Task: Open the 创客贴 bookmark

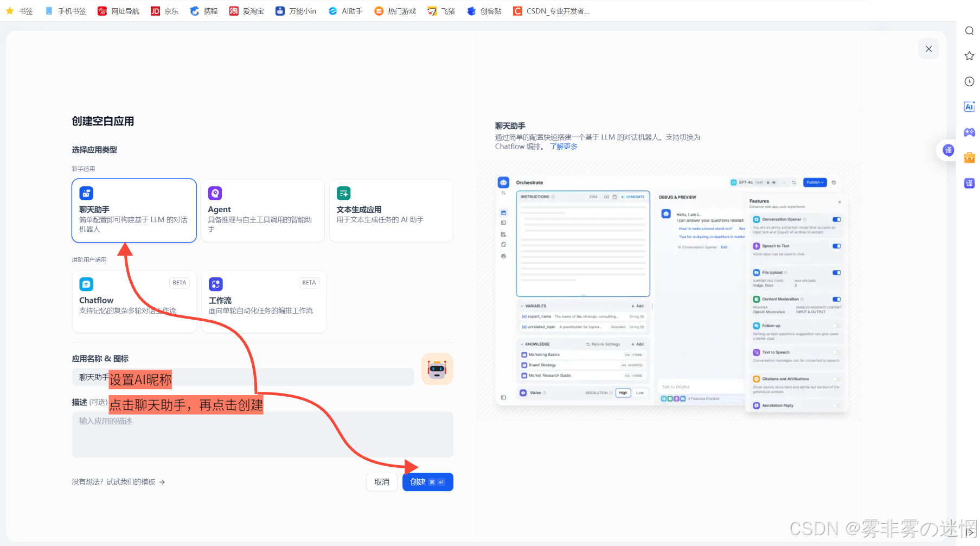Action: point(484,11)
